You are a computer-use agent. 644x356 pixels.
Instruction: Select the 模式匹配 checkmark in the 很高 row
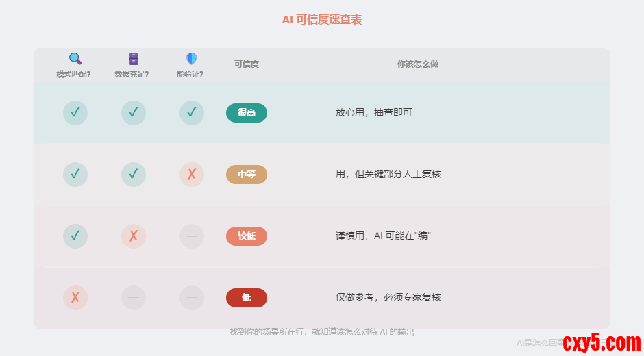[75, 113]
